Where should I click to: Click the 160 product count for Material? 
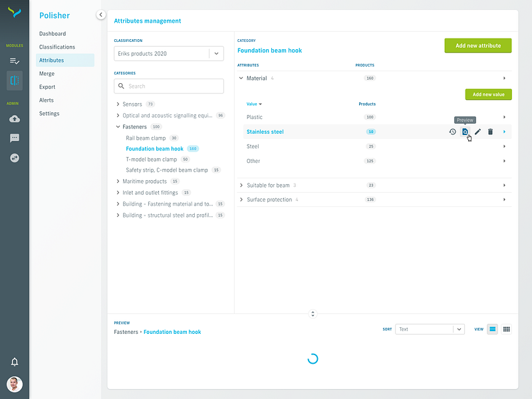tap(370, 78)
